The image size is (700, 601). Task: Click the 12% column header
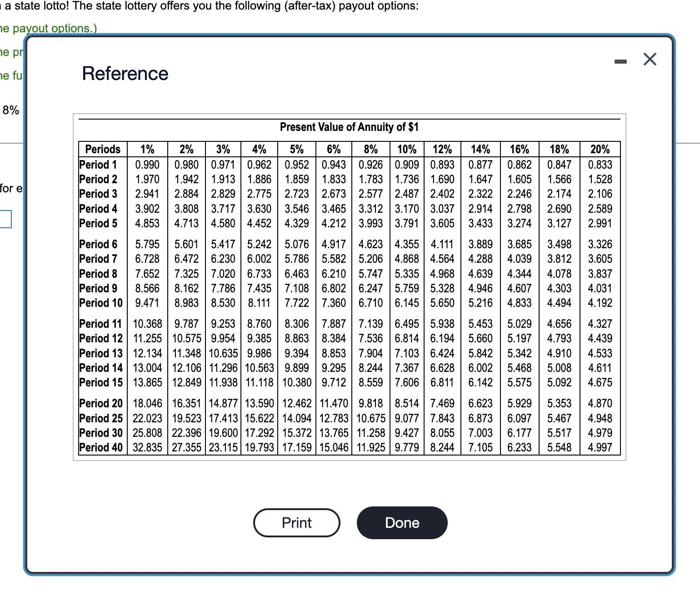point(442,149)
